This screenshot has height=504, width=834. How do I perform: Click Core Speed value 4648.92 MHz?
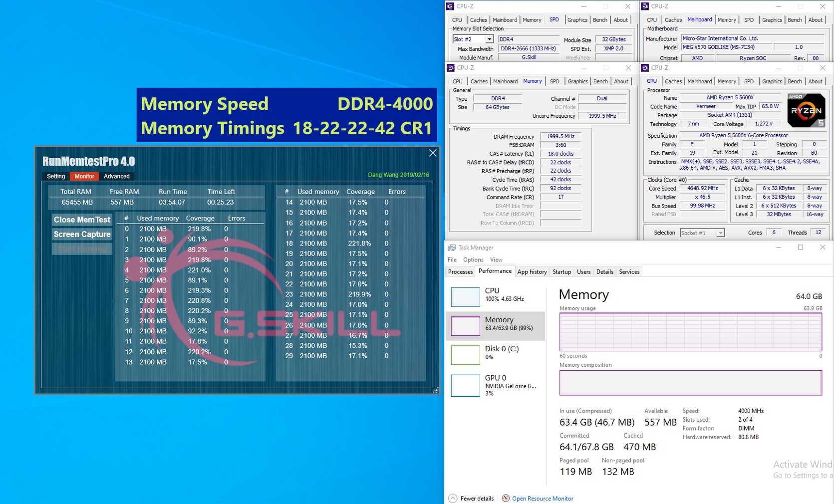[x=702, y=189]
